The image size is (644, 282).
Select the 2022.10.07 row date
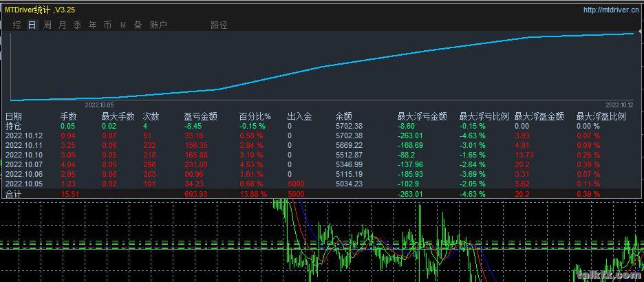pos(24,165)
